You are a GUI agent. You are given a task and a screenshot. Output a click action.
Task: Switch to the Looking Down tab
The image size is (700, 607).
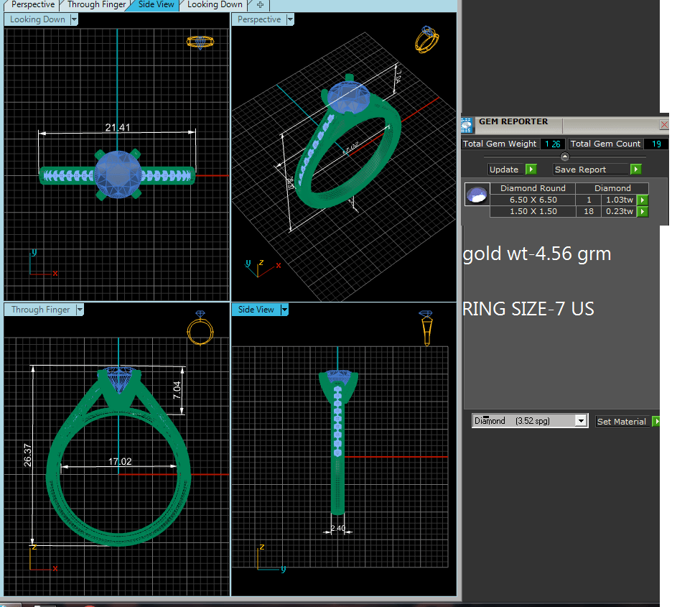(215, 4)
